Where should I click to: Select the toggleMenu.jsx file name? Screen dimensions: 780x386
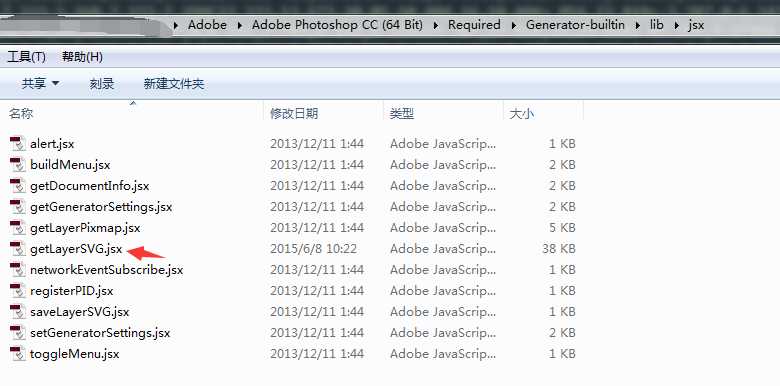pos(75,354)
